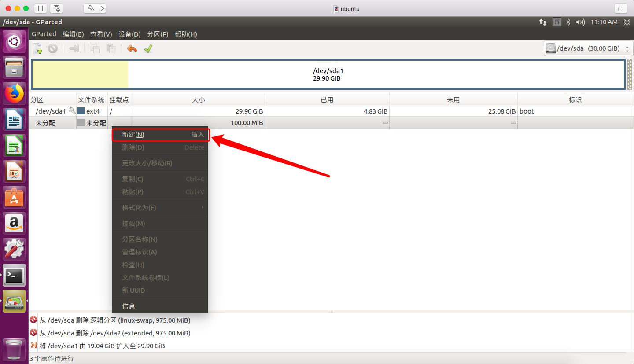Launch LibreOffice Writer from the dock
Viewport: 634px width, 364px height.
(15, 119)
